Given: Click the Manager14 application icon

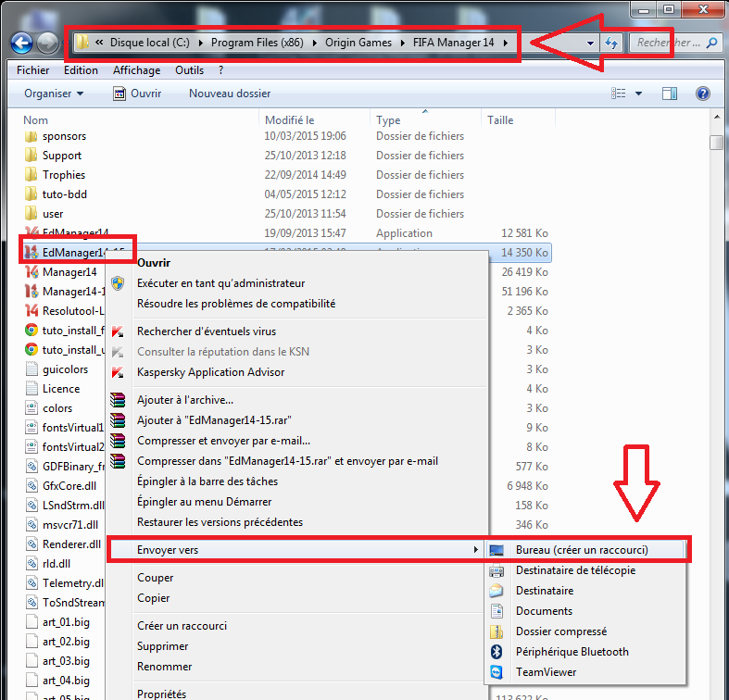Looking at the screenshot, I should pyautogui.click(x=31, y=272).
